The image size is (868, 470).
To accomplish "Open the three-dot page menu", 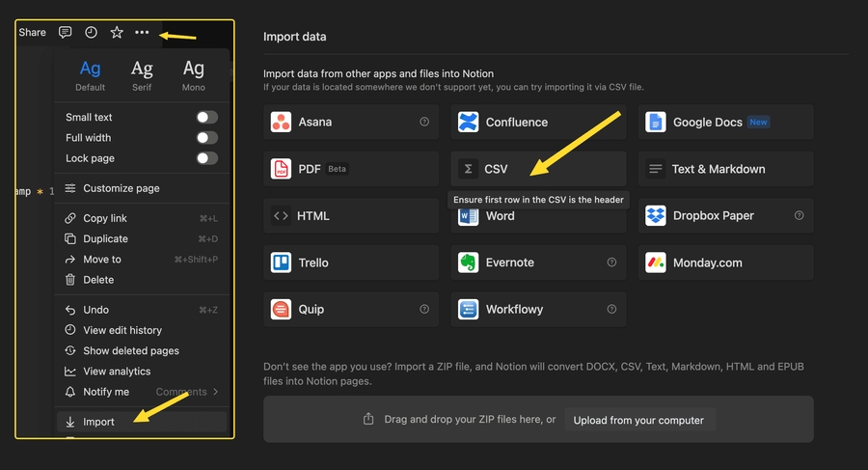I will tap(142, 32).
